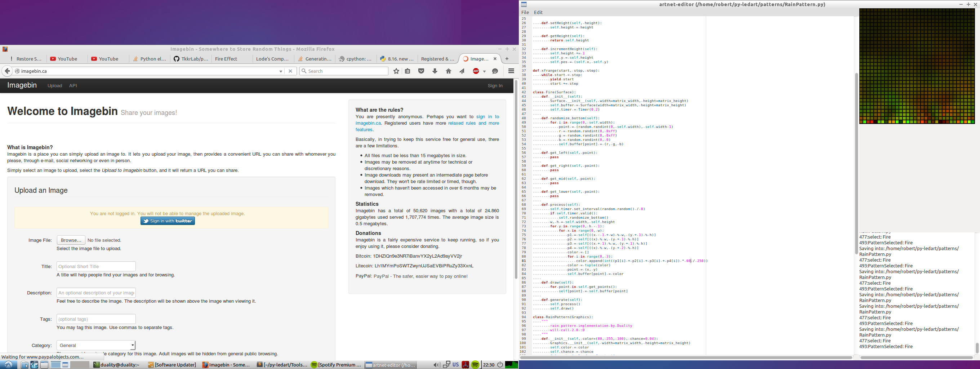Image resolution: width=980 pixels, height=369 pixels.
Task: Open Adblock Plus ABP icon
Action: coord(476,71)
